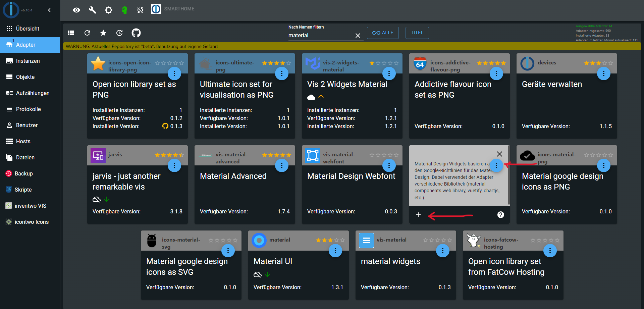Image resolution: width=644 pixels, height=309 pixels.
Task: Open Backup in the sidebar
Action: 30,173
